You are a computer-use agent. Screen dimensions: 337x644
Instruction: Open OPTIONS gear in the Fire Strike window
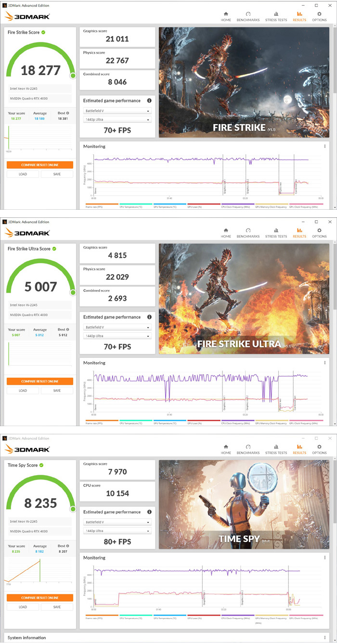point(319,17)
